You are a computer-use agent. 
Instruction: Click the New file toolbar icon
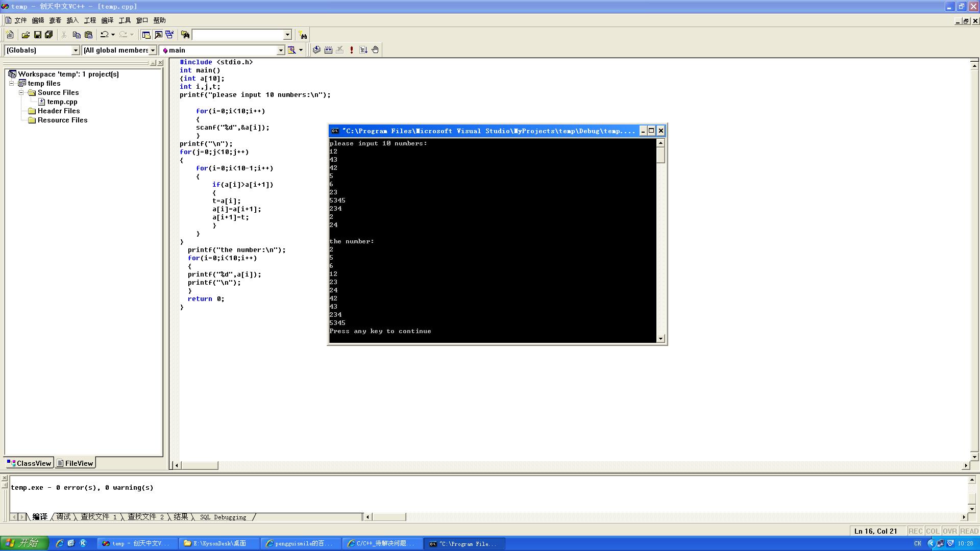click(9, 35)
